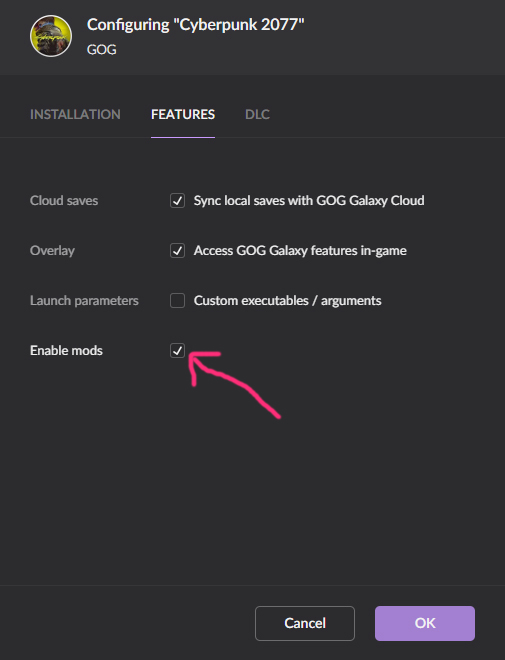This screenshot has width=505, height=660.
Task: Confirm settings with the OK button
Action: coord(425,623)
